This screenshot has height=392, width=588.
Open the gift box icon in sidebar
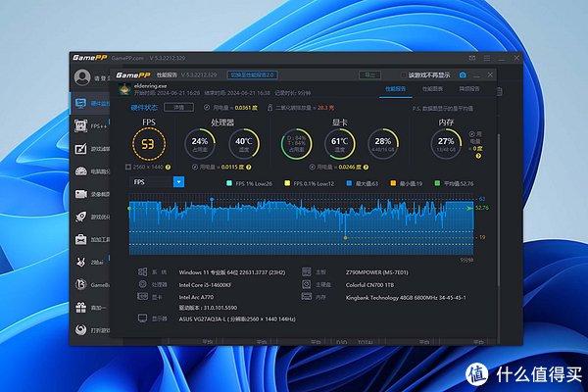(81, 308)
